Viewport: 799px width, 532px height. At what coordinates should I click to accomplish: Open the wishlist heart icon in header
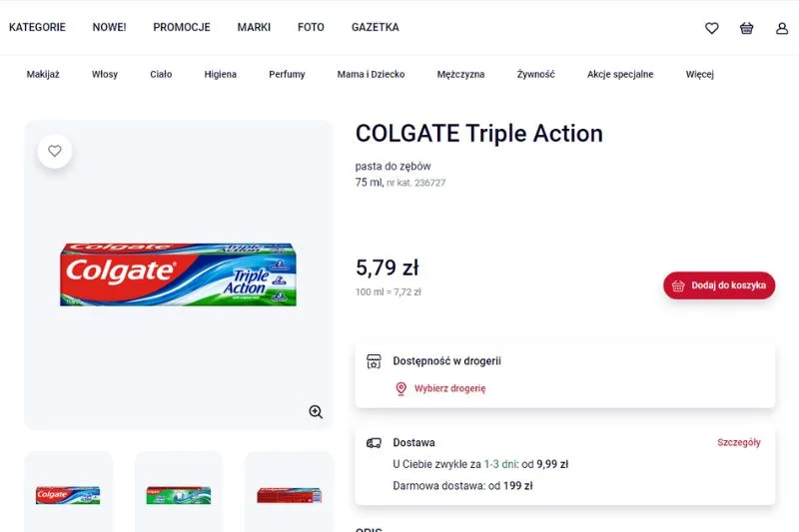[x=712, y=28]
